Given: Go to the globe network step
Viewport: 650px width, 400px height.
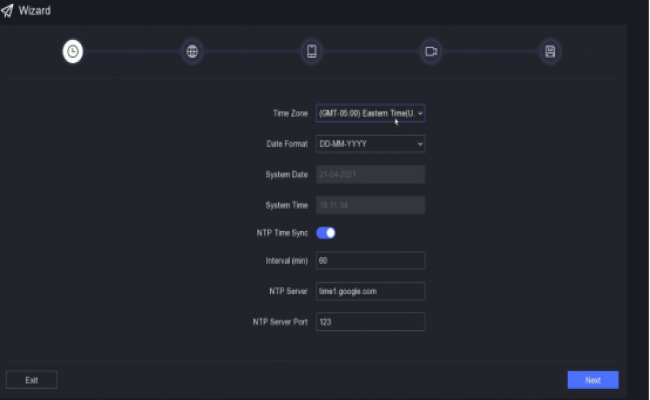Looking at the screenshot, I should [x=192, y=51].
